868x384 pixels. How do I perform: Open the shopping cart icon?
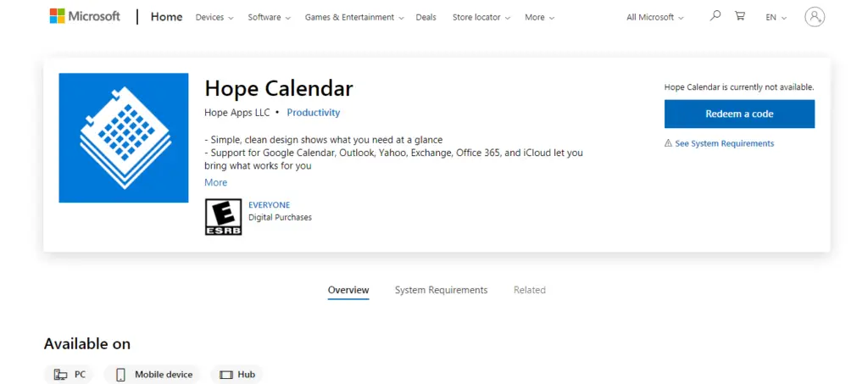pos(739,16)
